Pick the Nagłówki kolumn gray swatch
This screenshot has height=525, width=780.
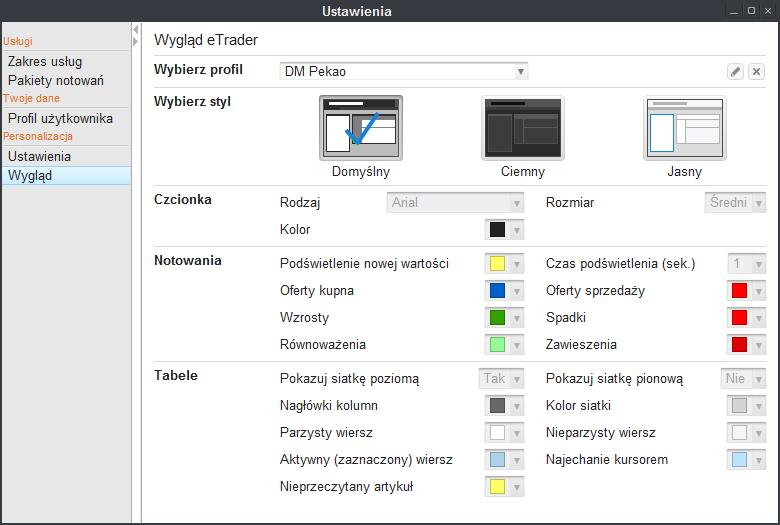[497, 406]
